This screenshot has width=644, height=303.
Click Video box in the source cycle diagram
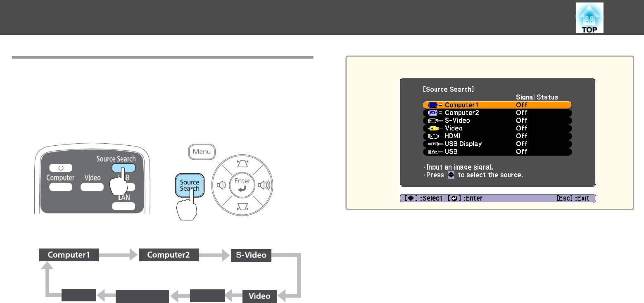pyautogui.click(x=259, y=296)
